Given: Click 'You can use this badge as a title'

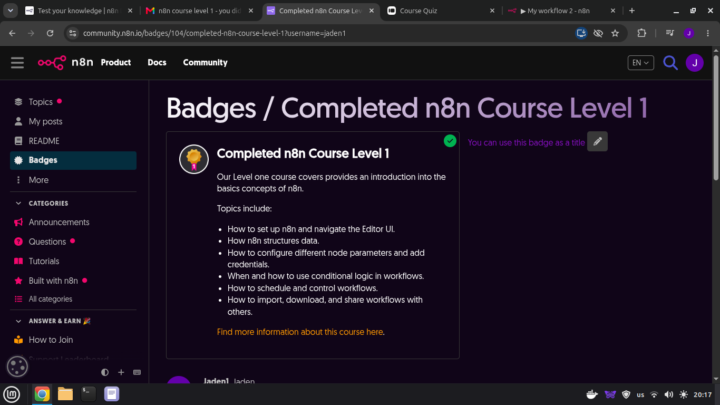Looking at the screenshot, I should pos(526,142).
